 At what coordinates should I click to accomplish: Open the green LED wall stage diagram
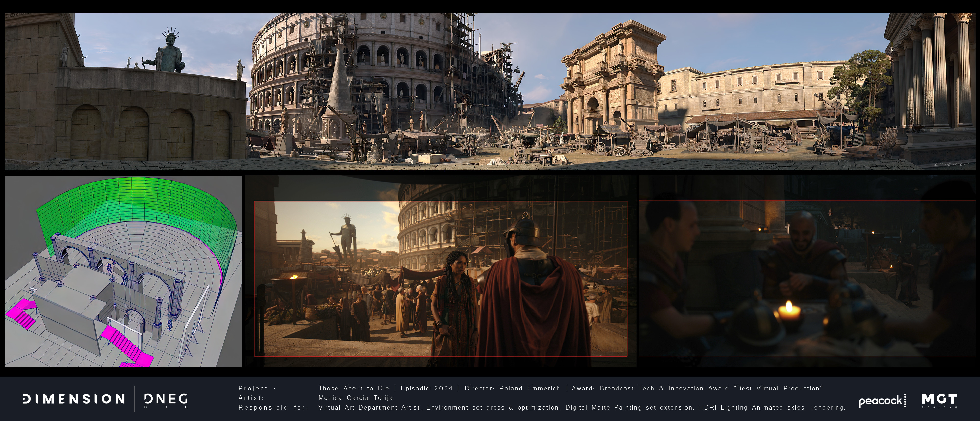point(124,271)
